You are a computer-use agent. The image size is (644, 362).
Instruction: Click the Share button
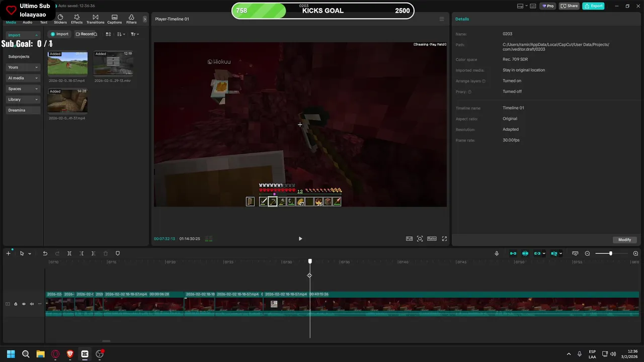pyautogui.click(x=570, y=6)
